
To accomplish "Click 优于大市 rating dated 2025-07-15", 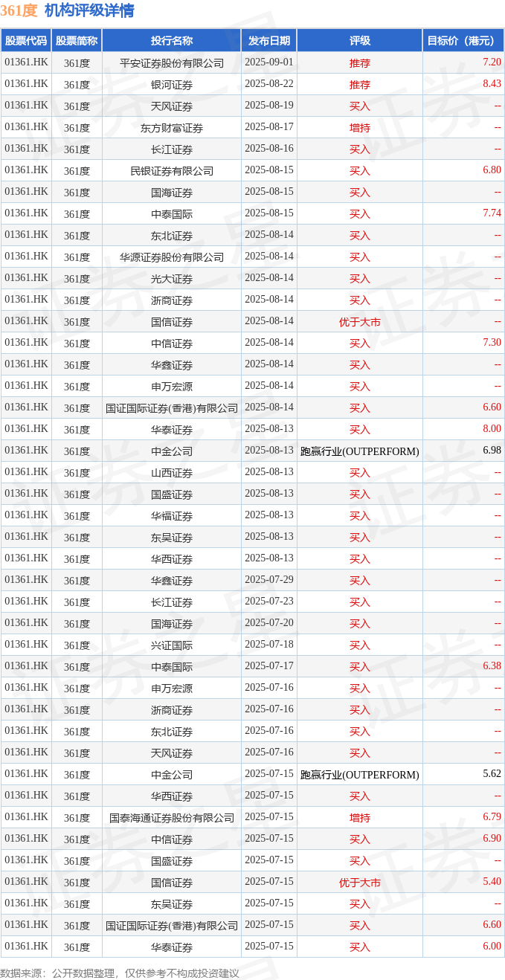I will [360, 883].
